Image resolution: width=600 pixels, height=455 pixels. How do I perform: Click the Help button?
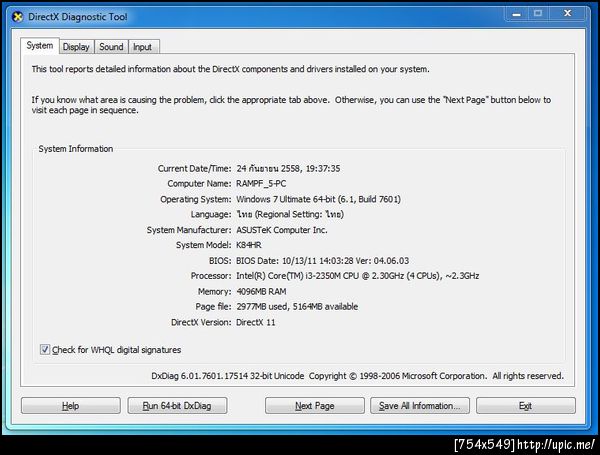tap(71, 406)
